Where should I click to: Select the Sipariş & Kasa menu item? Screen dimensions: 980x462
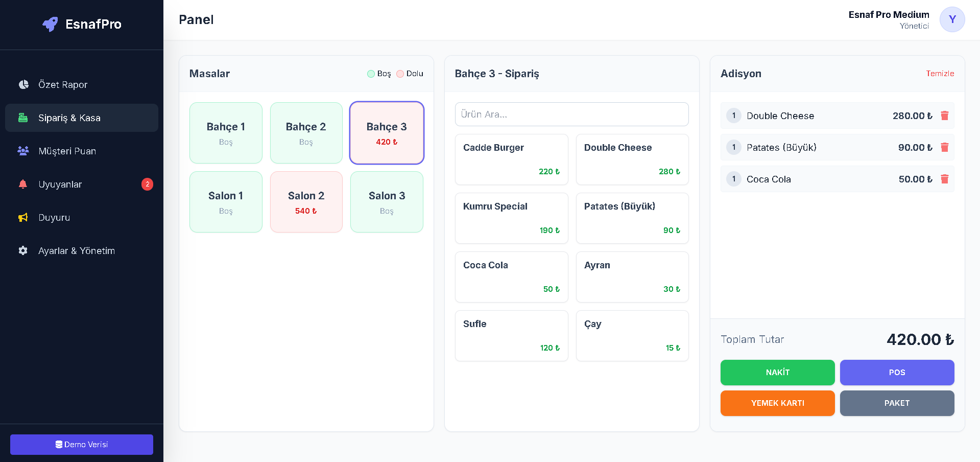pyautogui.click(x=69, y=118)
